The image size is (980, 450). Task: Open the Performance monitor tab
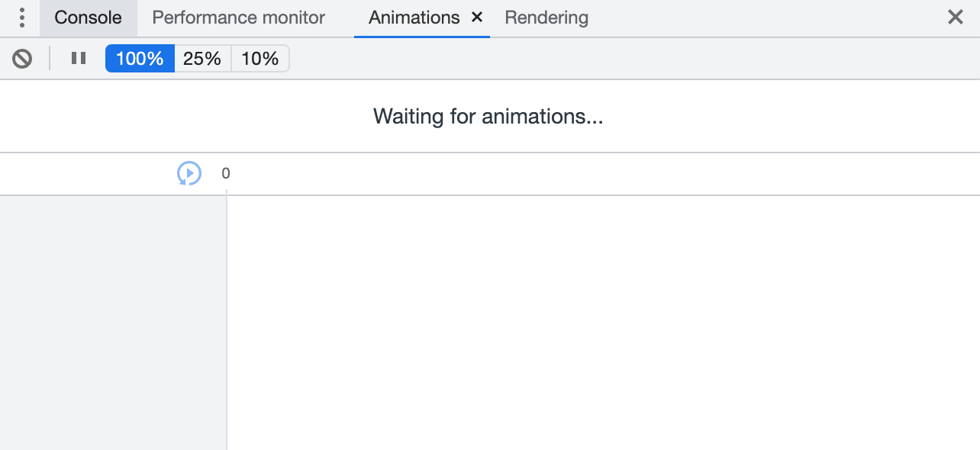(x=238, y=17)
